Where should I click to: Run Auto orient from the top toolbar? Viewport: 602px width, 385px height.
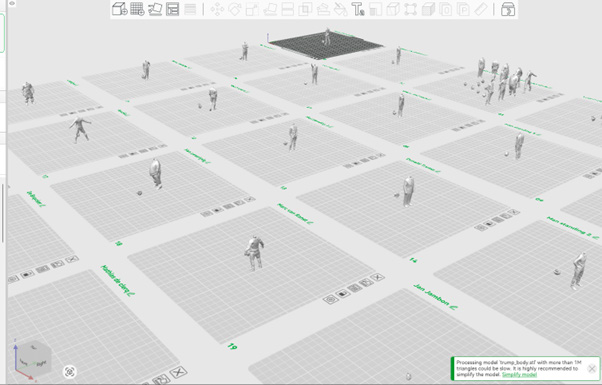pos(155,9)
